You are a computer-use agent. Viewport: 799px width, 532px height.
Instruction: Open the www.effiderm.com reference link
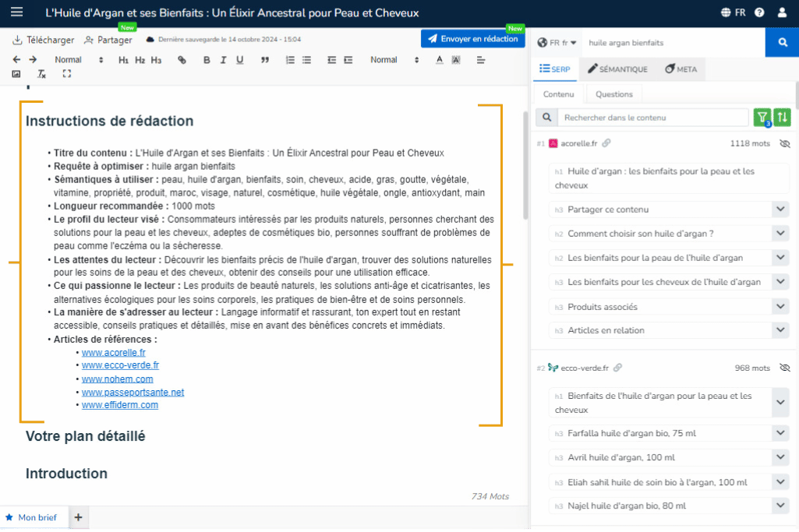(x=120, y=405)
